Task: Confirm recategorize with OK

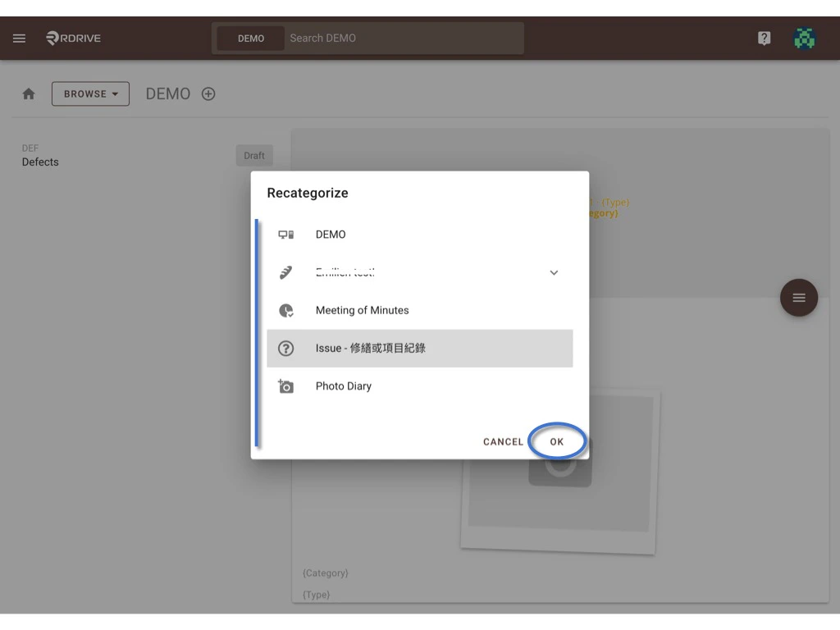Action: pyautogui.click(x=557, y=442)
